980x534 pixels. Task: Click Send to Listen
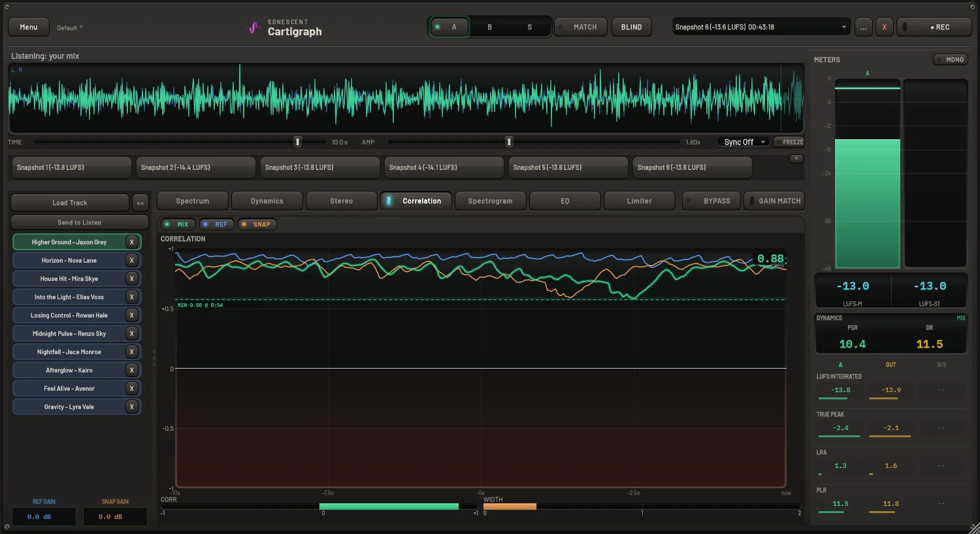[x=79, y=222]
